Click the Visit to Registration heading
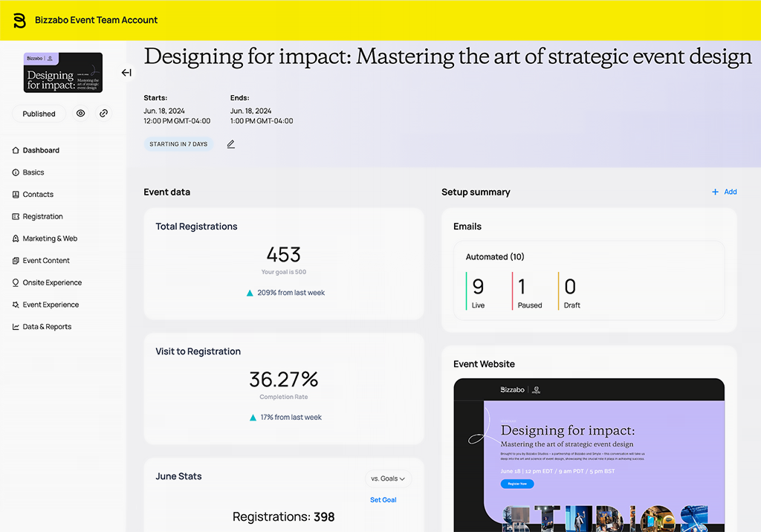The width and height of the screenshot is (761, 532). (198, 351)
